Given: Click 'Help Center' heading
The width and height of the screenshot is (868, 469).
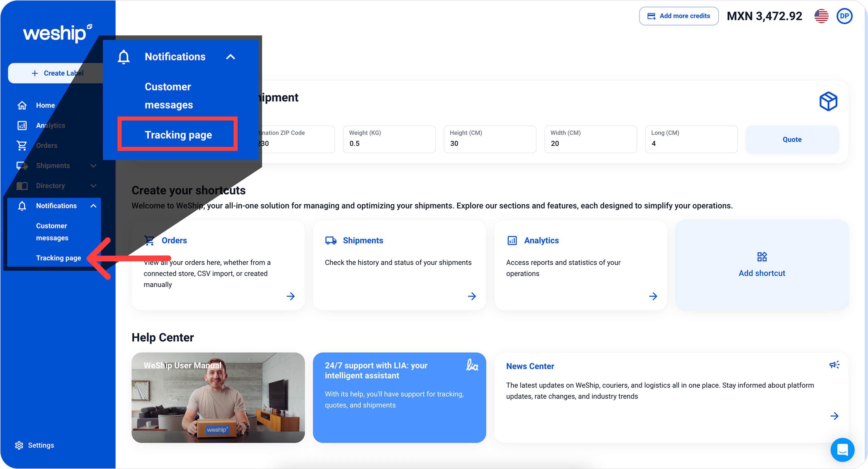Looking at the screenshot, I should point(163,337).
